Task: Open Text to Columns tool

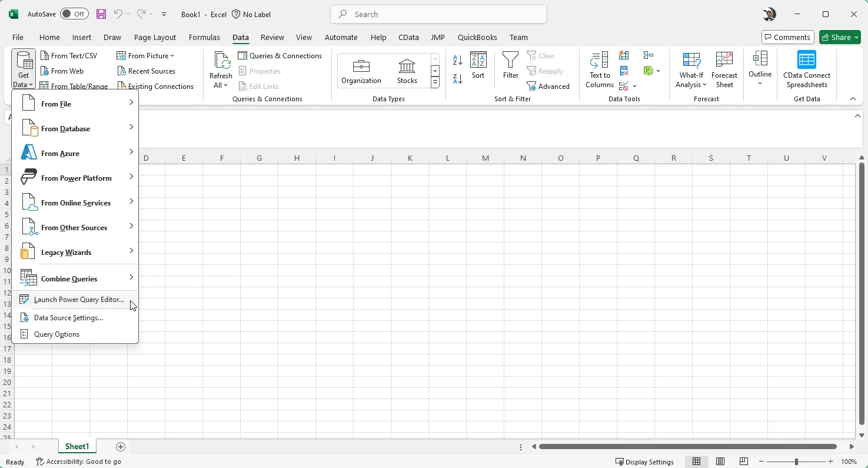Action: pos(599,69)
